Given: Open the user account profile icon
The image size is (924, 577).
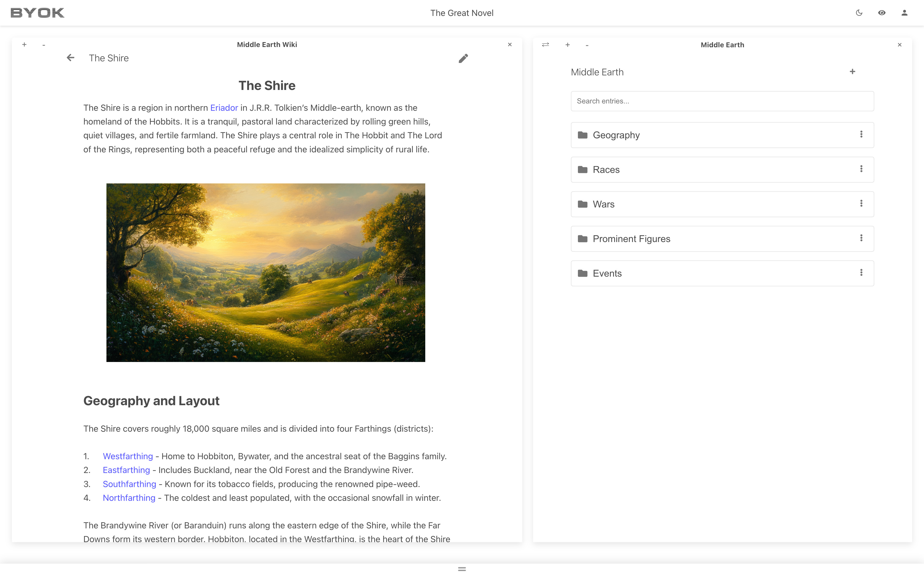Looking at the screenshot, I should (x=904, y=13).
